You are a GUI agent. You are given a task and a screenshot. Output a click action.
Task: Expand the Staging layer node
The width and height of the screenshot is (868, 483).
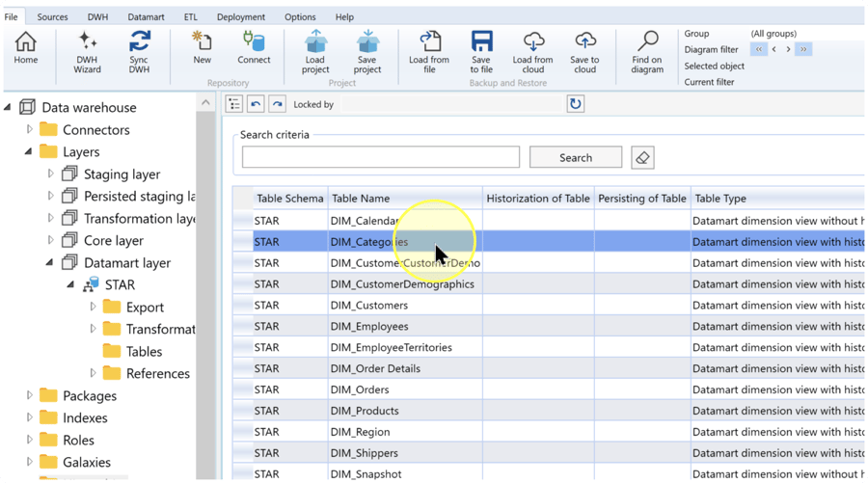coord(50,174)
